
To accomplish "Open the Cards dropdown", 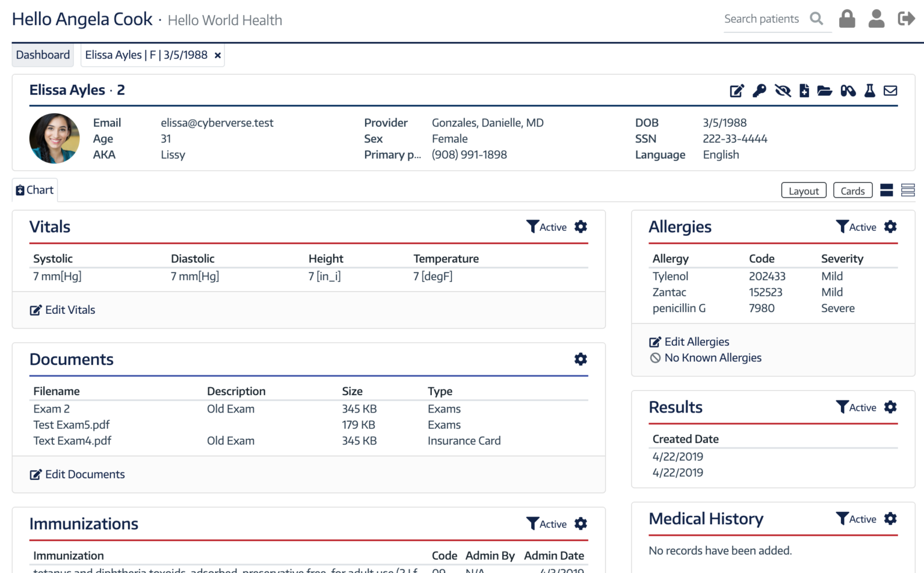I will (852, 191).
